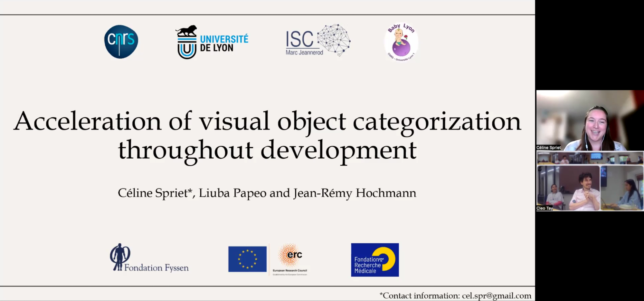644x301 pixels.
Task: Click the CNRS logo
Action: [121, 42]
